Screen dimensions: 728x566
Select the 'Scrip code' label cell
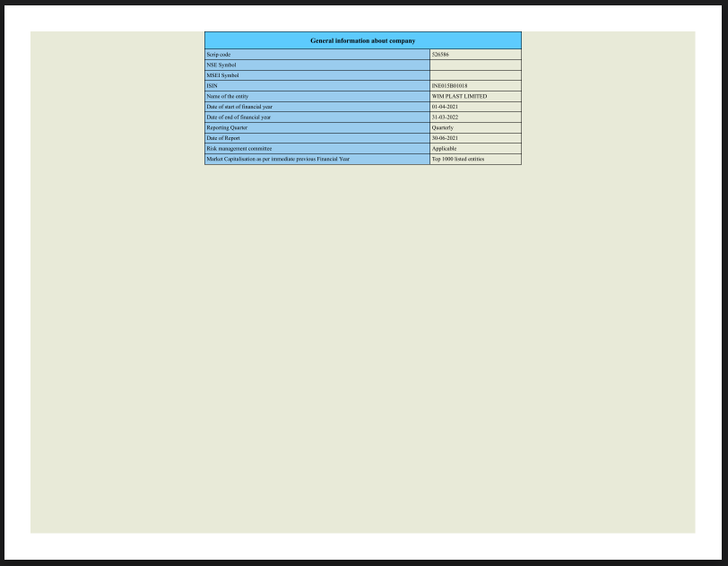click(317, 55)
